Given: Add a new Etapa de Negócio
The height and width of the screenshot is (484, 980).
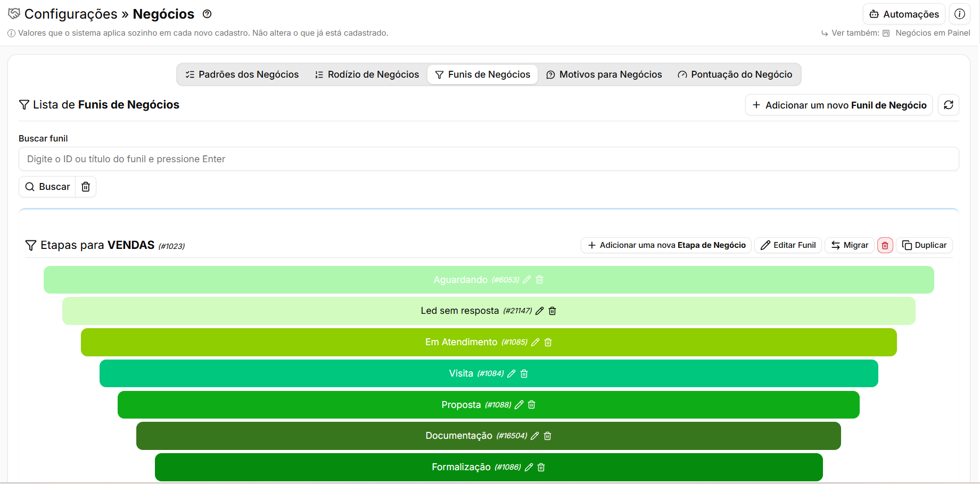Looking at the screenshot, I should point(666,245).
